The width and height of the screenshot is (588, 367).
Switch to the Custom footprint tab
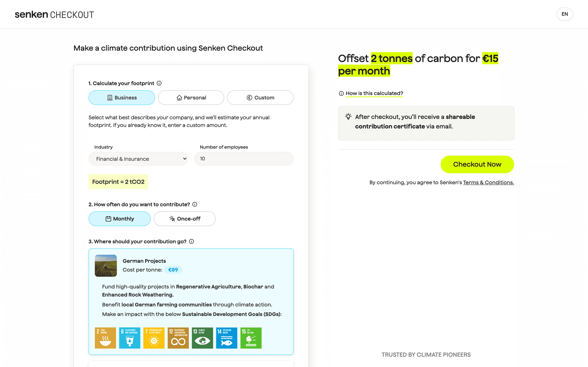coord(260,98)
